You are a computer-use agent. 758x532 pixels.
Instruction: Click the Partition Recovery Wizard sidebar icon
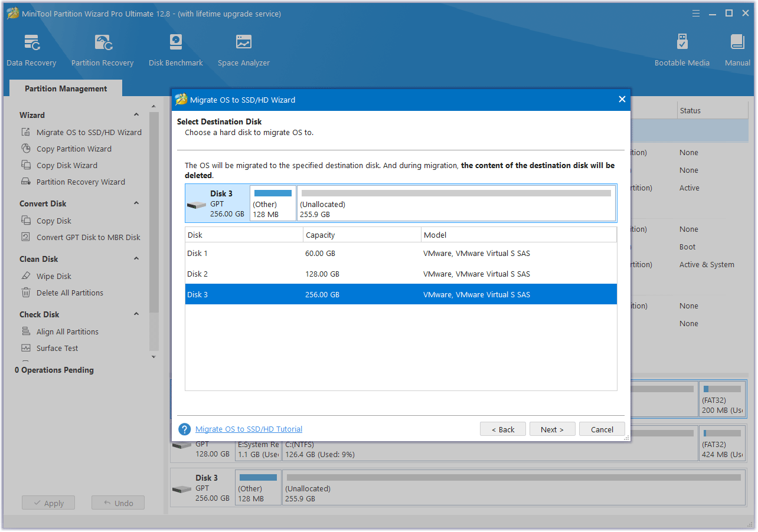coord(26,182)
